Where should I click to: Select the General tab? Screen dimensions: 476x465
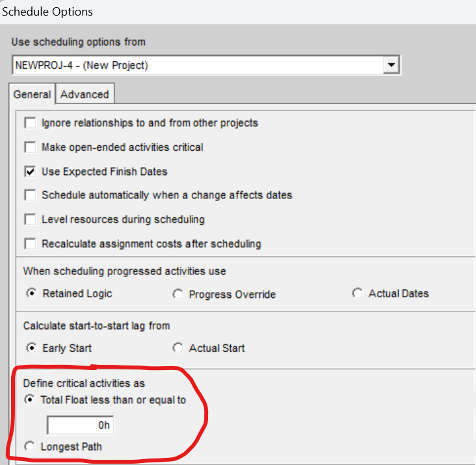[x=32, y=94]
